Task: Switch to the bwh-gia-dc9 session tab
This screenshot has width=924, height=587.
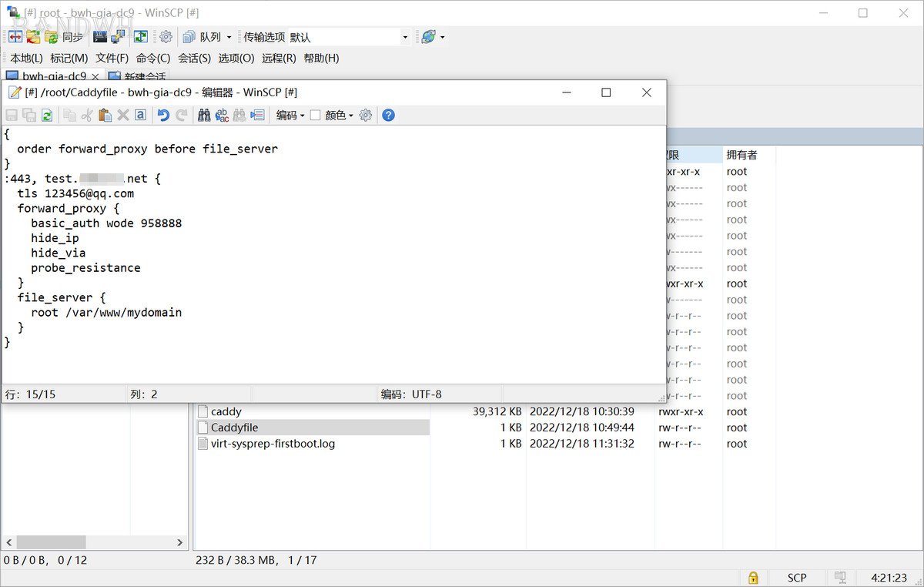Action: click(x=54, y=76)
